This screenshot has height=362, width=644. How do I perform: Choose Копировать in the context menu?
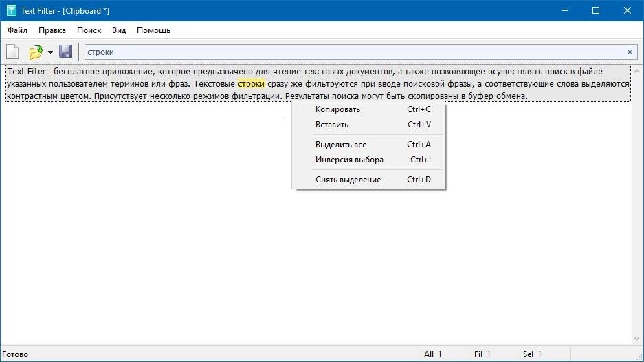[369, 109]
